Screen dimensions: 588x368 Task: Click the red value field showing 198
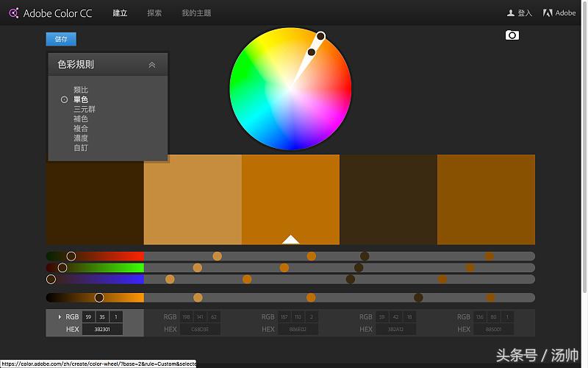coord(187,317)
